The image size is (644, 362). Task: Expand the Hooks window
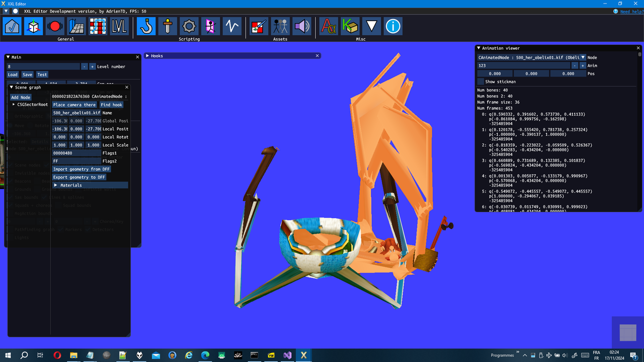147,56
